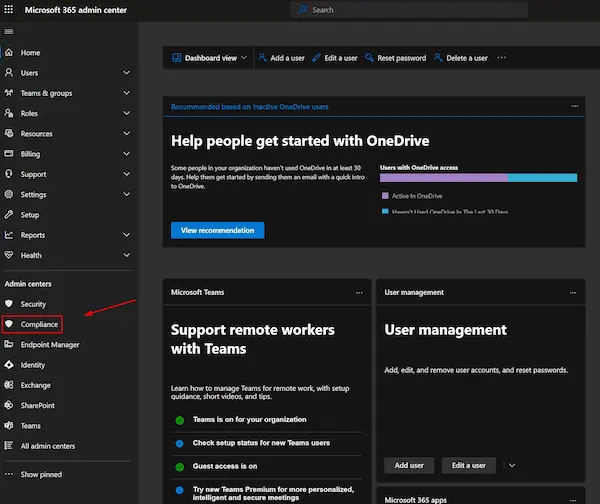Expand the Roles section chevron
Image resolution: width=600 pixels, height=504 pixels.
[126, 113]
